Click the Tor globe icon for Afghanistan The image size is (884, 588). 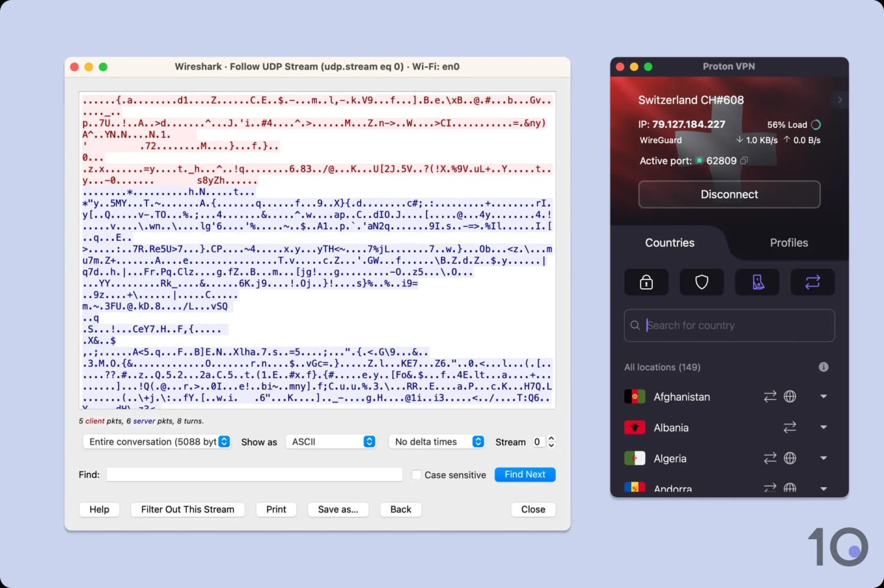pos(790,397)
